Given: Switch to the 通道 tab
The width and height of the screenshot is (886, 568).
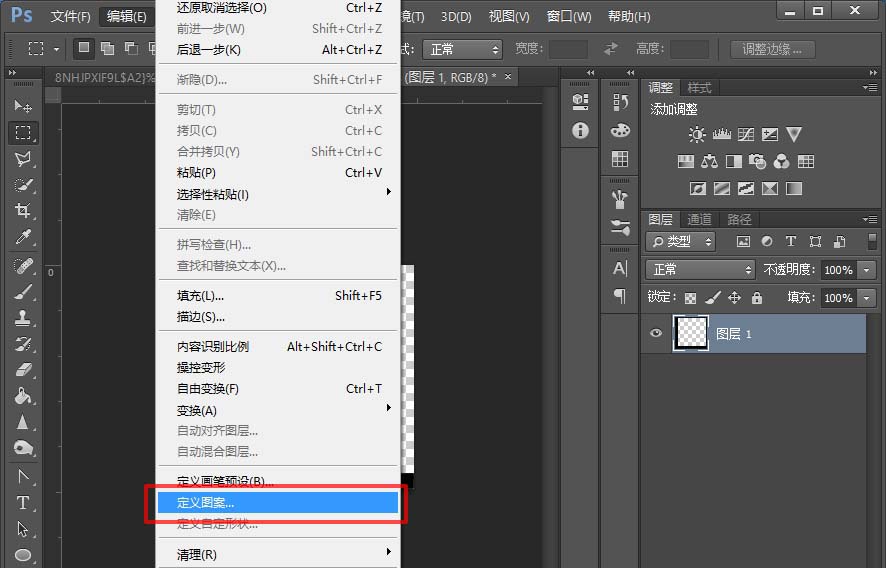Looking at the screenshot, I should pyautogui.click(x=698, y=219).
